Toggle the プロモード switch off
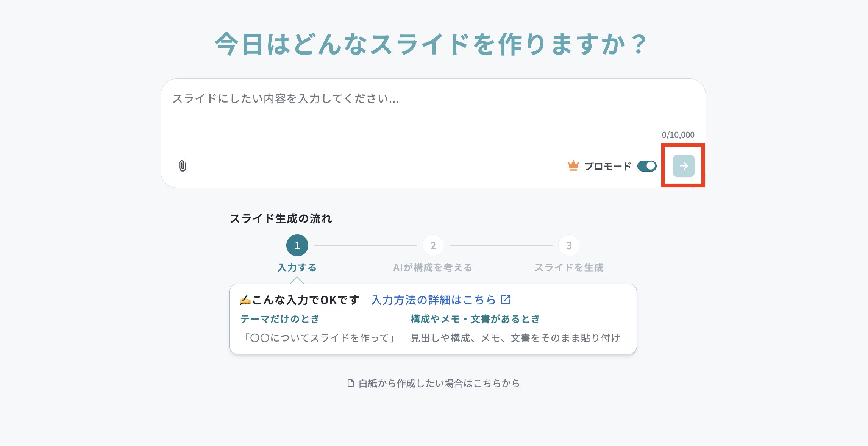Image resolution: width=868 pixels, height=446 pixels. pyautogui.click(x=647, y=166)
